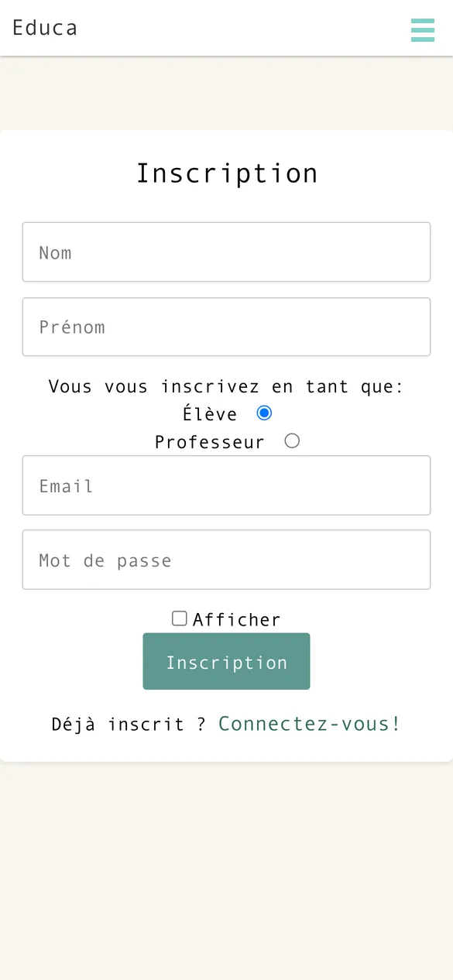Viewport: 453px width, 980px height.
Task: Expand the site menu using the icon
Action: pos(423,31)
